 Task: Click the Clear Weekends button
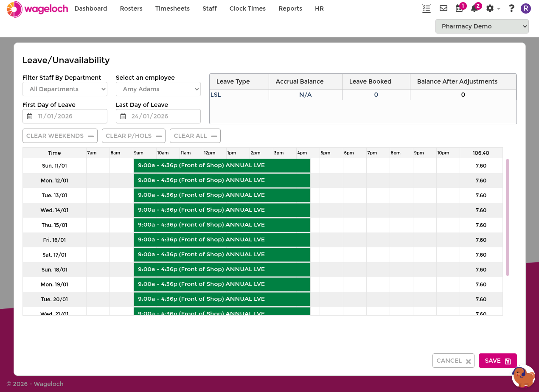60,136
